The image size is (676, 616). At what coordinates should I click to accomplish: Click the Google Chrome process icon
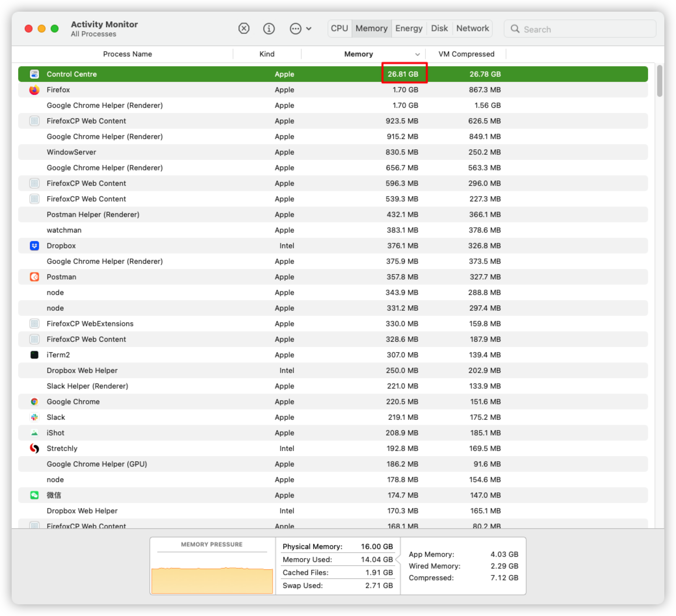(x=34, y=402)
